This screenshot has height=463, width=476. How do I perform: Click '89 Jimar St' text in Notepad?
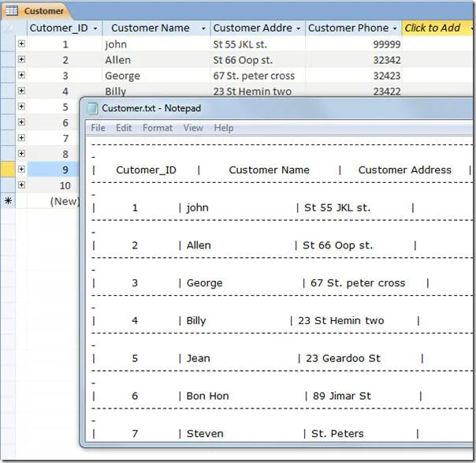tap(342, 396)
